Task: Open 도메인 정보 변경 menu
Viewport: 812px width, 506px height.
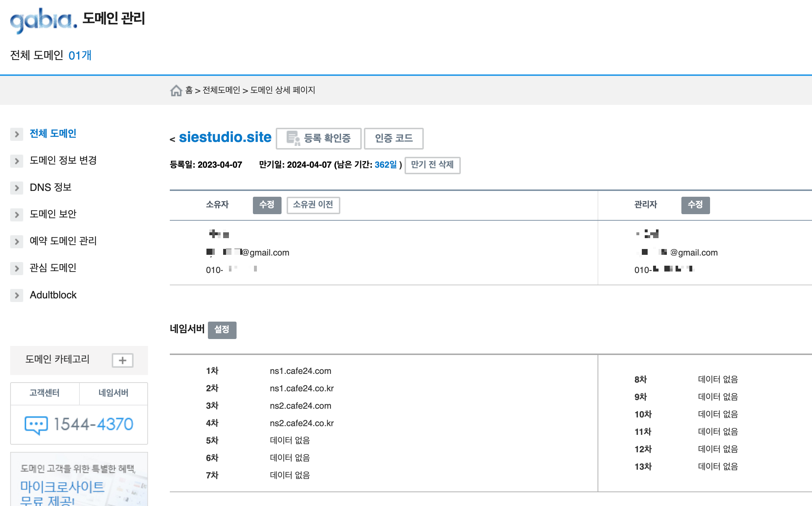Action: pyautogui.click(x=63, y=160)
